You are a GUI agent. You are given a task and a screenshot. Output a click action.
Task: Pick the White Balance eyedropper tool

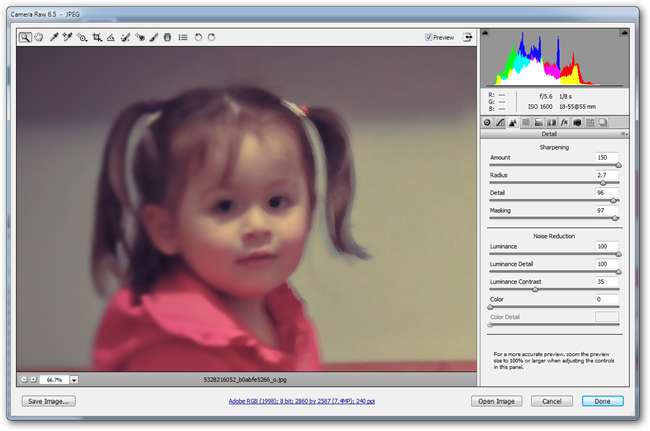55,37
